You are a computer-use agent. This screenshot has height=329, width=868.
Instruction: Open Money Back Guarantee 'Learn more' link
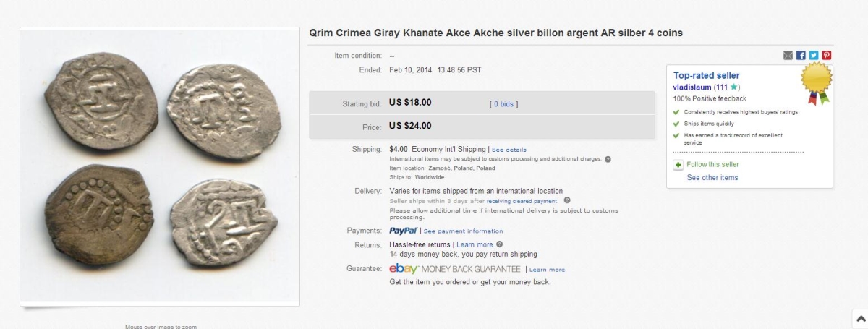pyautogui.click(x=547, y=270)
